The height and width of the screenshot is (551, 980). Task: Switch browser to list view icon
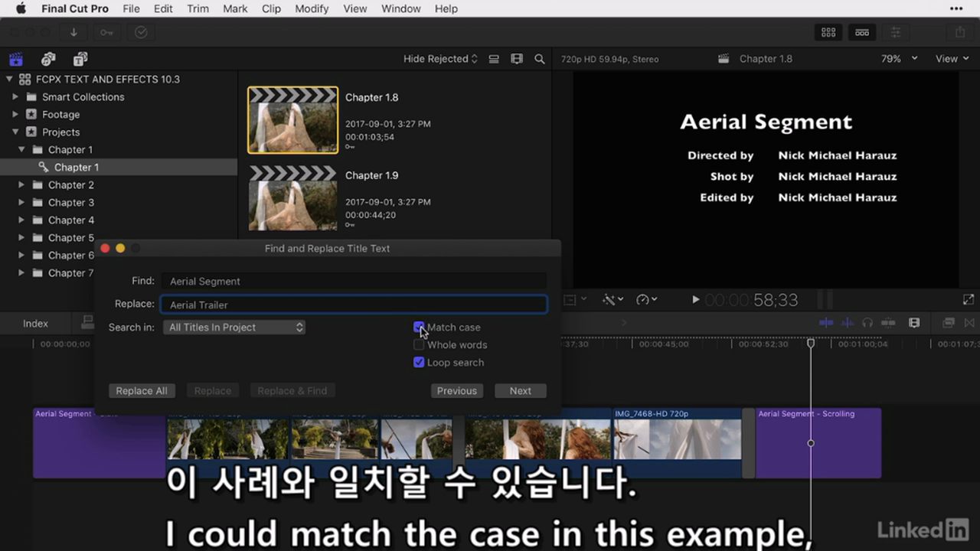(x=494, y=59)
